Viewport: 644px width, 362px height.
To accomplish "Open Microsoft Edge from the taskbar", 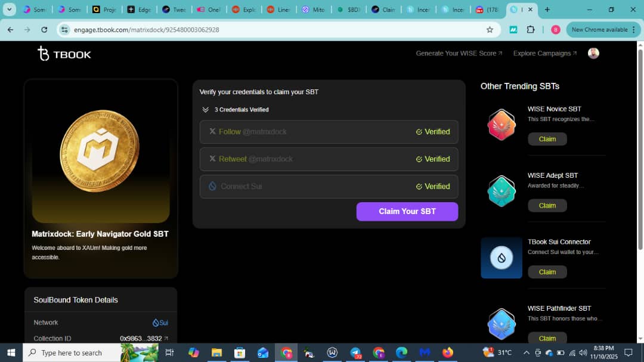I will [402, 352].
